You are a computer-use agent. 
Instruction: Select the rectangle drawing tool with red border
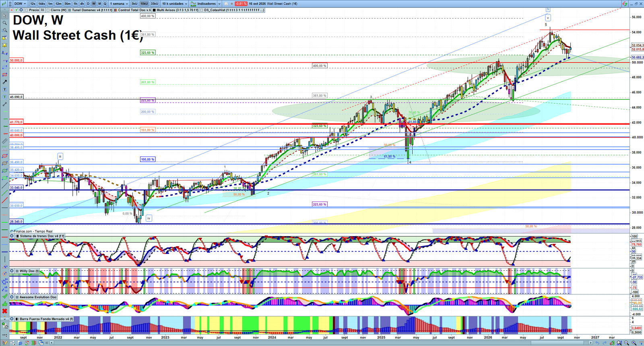coord(4,74)
